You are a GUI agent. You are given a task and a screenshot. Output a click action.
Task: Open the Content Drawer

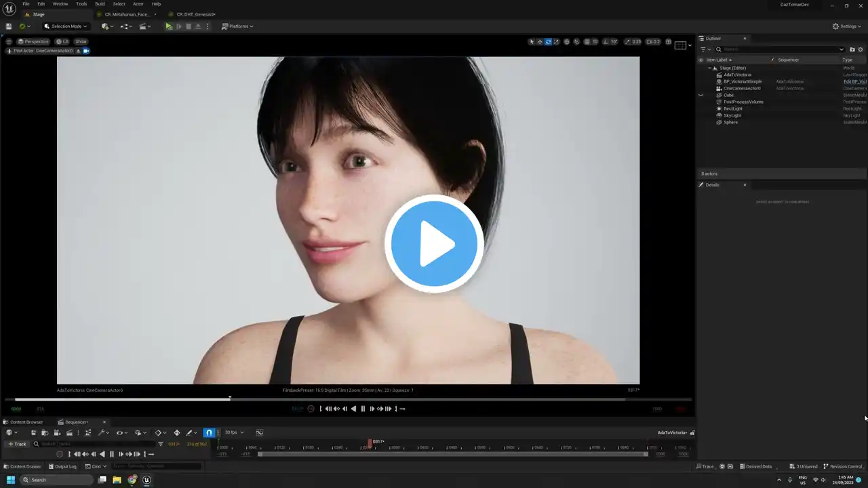coord(22,466)
